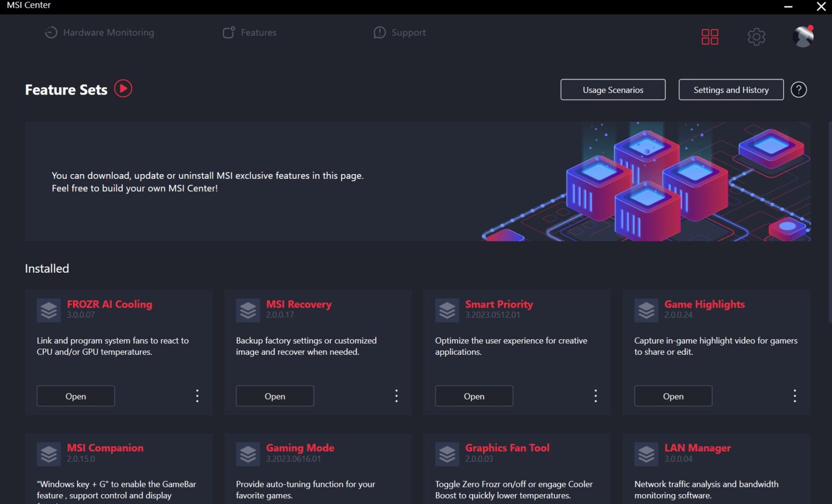Image resolution: width=832 pixels, height=504 pixels.
Task: Expand Smart Priority three-dot options menu
Action: coord(595,396)
